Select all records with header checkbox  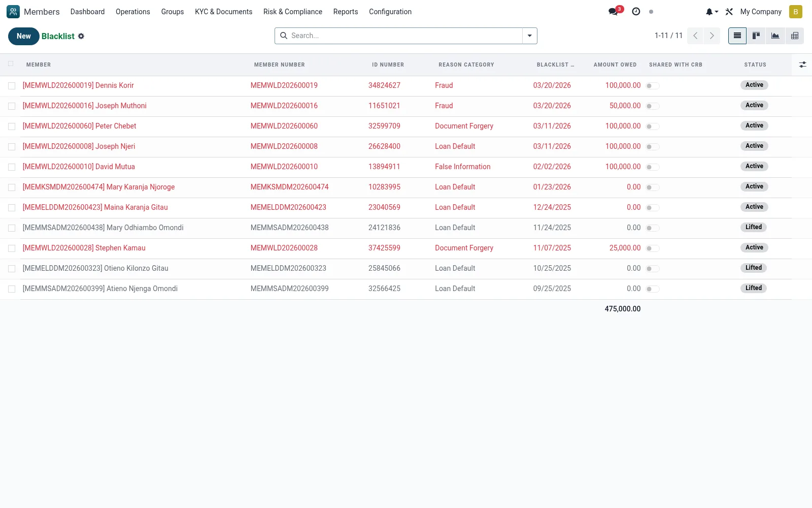coord(11,64)
